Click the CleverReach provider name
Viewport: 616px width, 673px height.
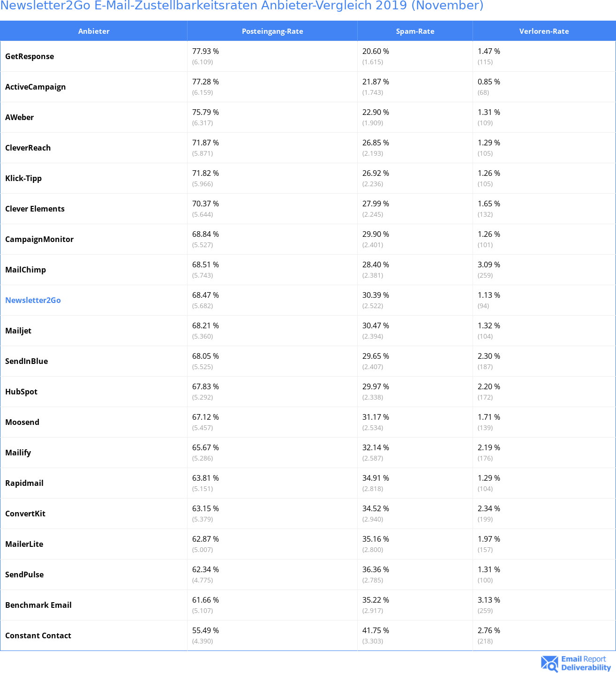28,148
